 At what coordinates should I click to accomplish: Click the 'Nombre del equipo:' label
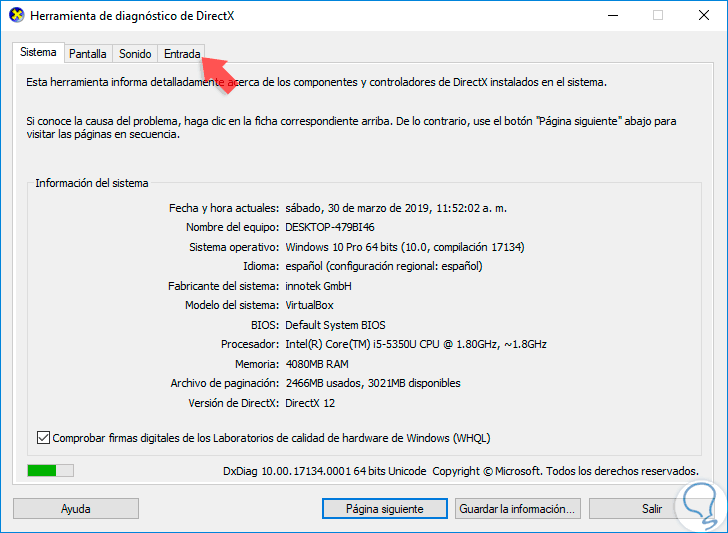[232, 227]
